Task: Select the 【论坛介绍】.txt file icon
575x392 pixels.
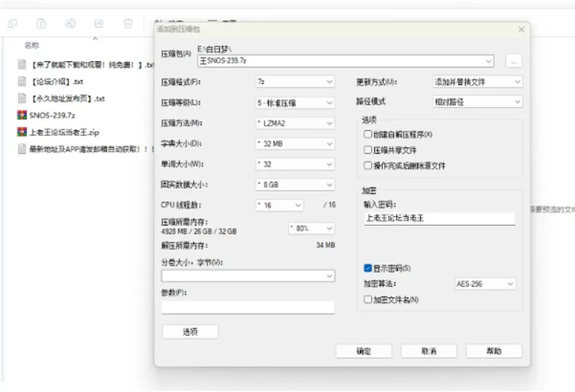Action: pyautogui.click(x=22, y=81)
